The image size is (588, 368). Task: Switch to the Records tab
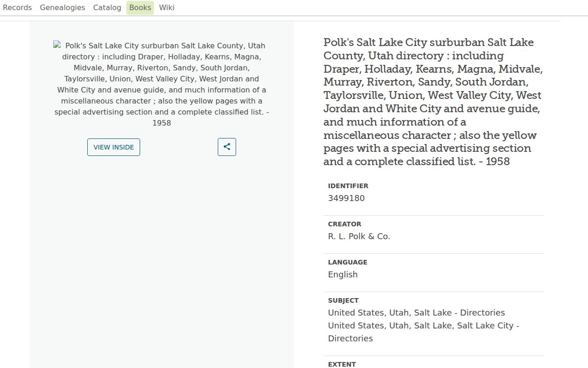(17, 8)
